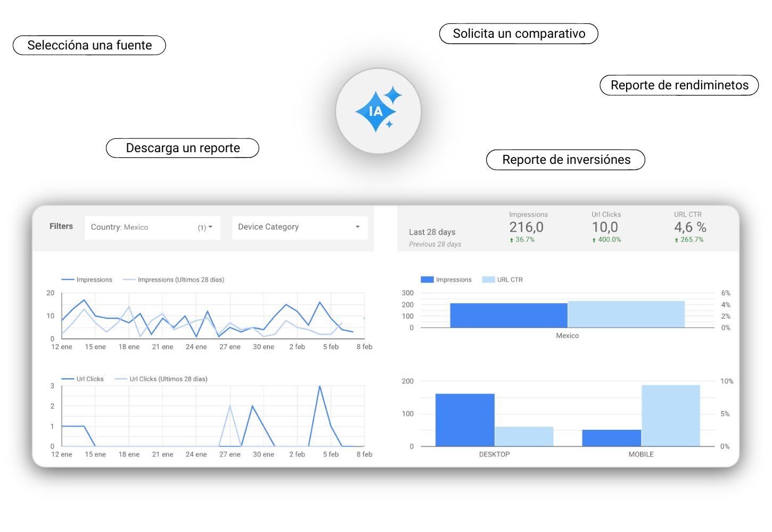772x532 pixels.
Task: Click the Mexico Impressions dark blue bar
Action: 508,315
